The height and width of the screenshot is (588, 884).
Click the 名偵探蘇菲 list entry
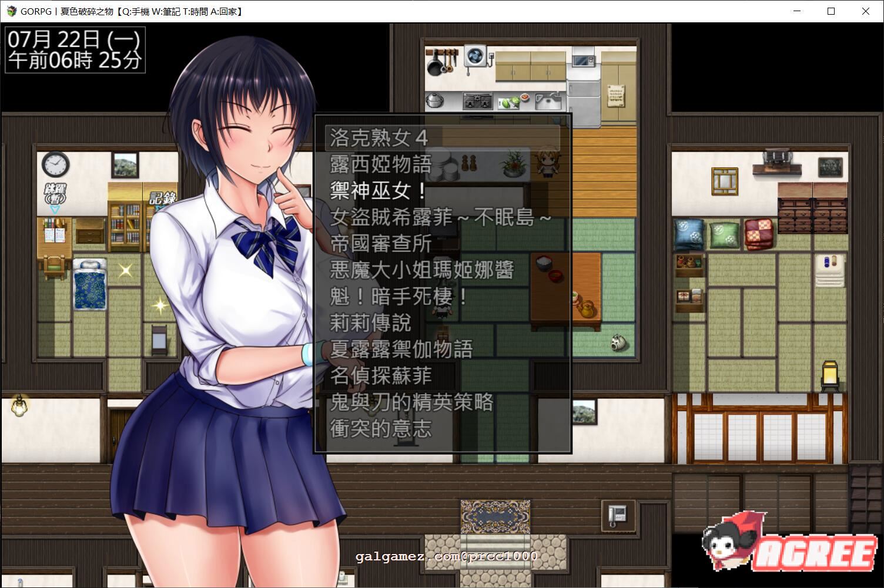point(381,376)
